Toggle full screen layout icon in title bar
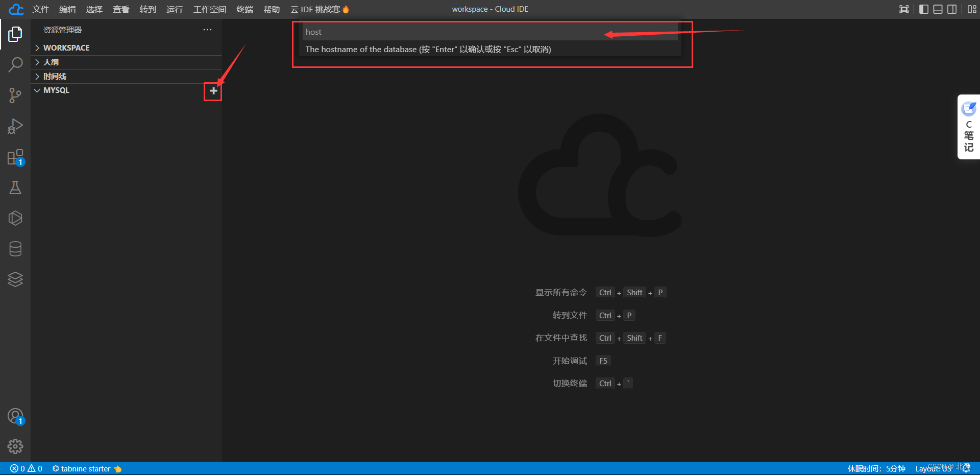This screenshot has width=980, height=475. point(904,9)
